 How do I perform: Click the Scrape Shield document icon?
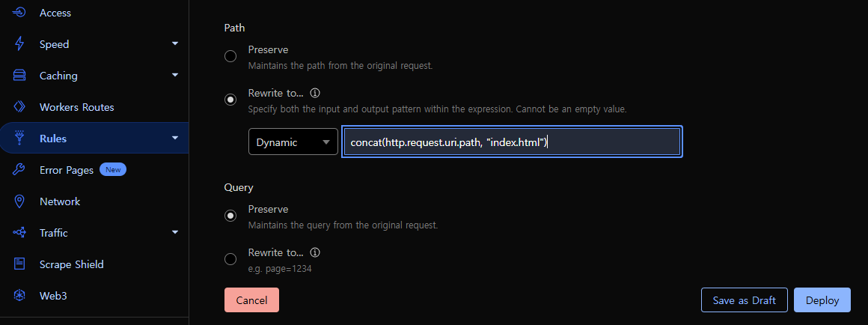pyautogui.click(x=19, y=264)
